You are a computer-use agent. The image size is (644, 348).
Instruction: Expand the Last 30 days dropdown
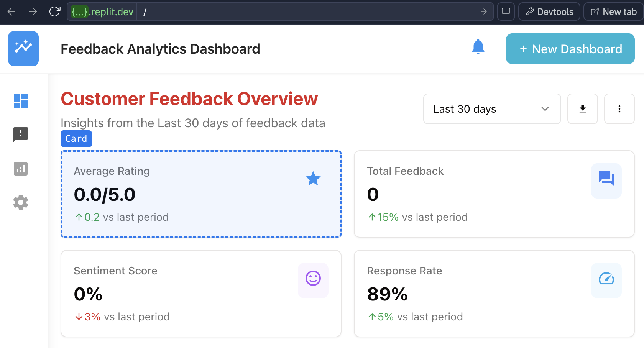492,109
